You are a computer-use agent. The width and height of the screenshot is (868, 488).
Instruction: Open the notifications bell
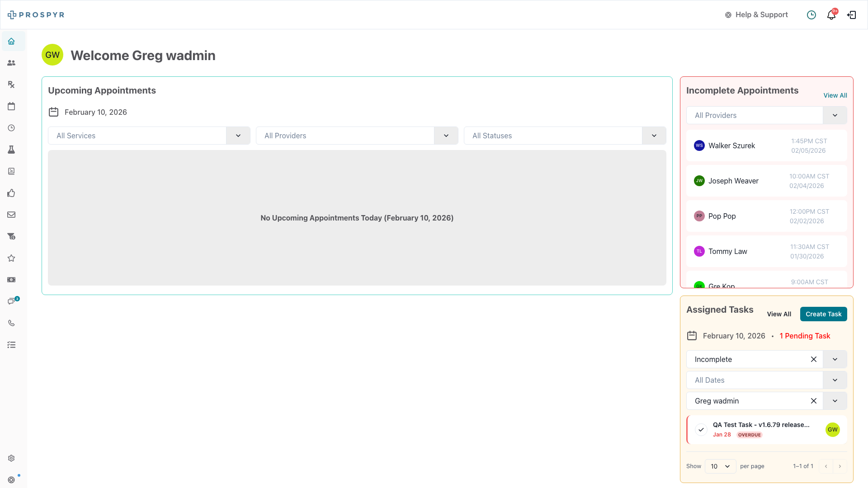point(831,14)
